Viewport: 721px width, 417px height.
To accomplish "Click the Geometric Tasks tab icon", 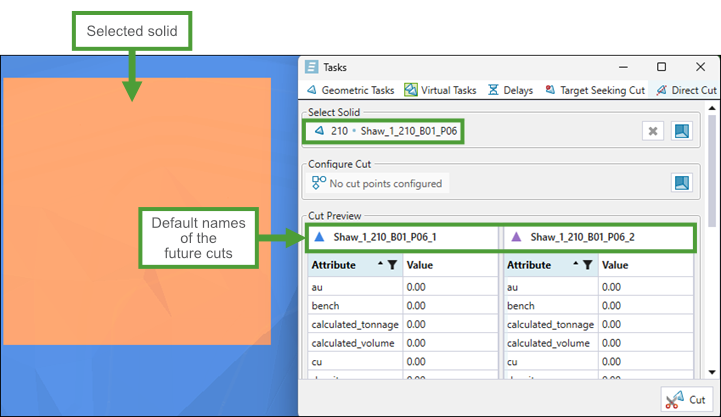I will [312, 90].
